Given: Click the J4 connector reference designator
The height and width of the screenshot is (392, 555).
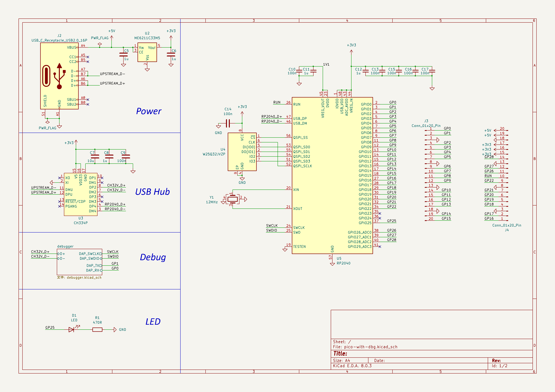Looking at the screenshot, I should pos(507,230).
